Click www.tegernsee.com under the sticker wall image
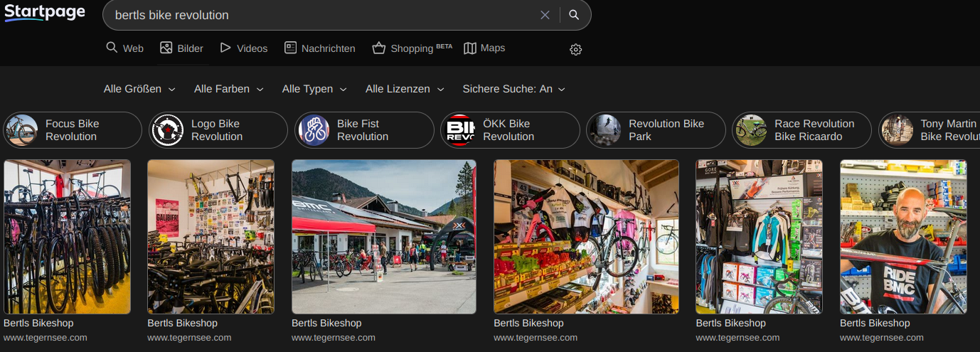The image size is (980, 352). click(189, 338)
